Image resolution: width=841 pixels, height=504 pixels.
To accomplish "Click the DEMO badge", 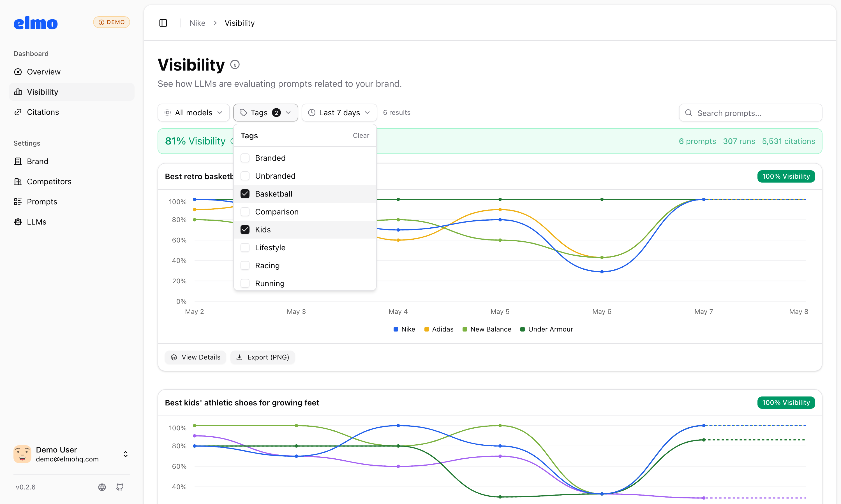I will [x=112, y=22].
